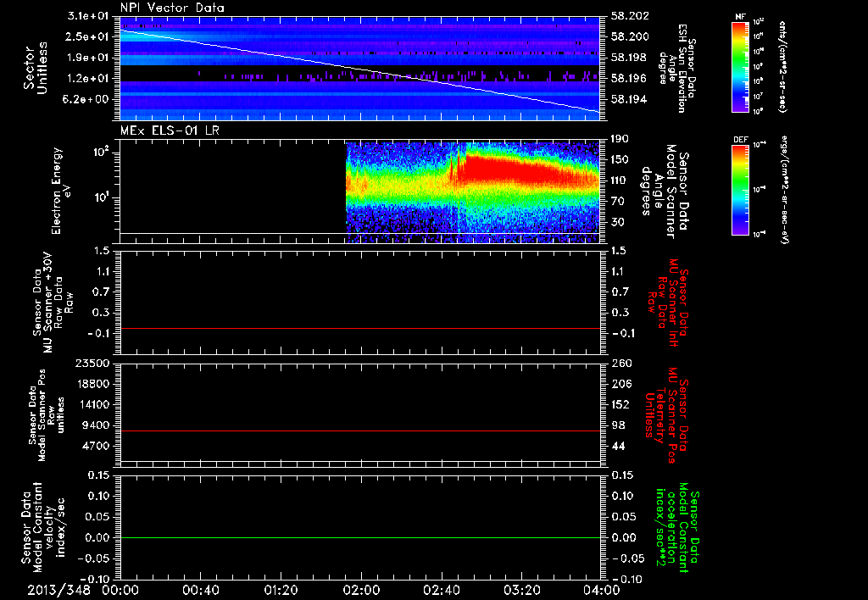The image size is (868, 600).
Task: Click the 190 scanner angle tick value
Action: (620, 139)
